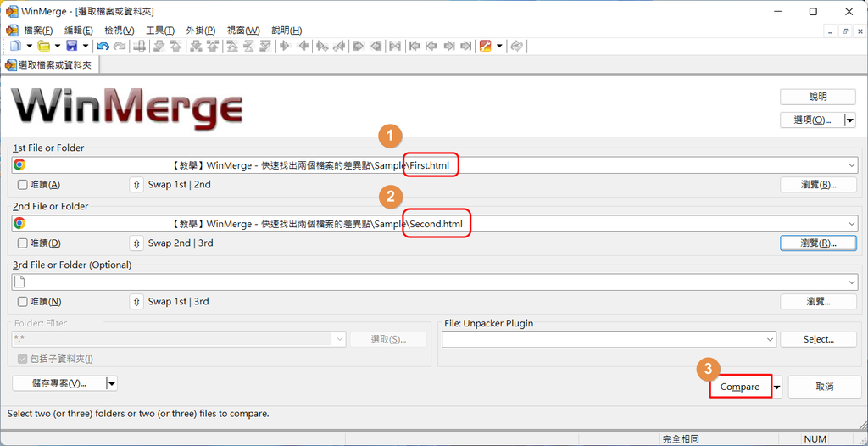Click the last arrow icon before the wrench
868x446 pixels.
pos(466,46)
